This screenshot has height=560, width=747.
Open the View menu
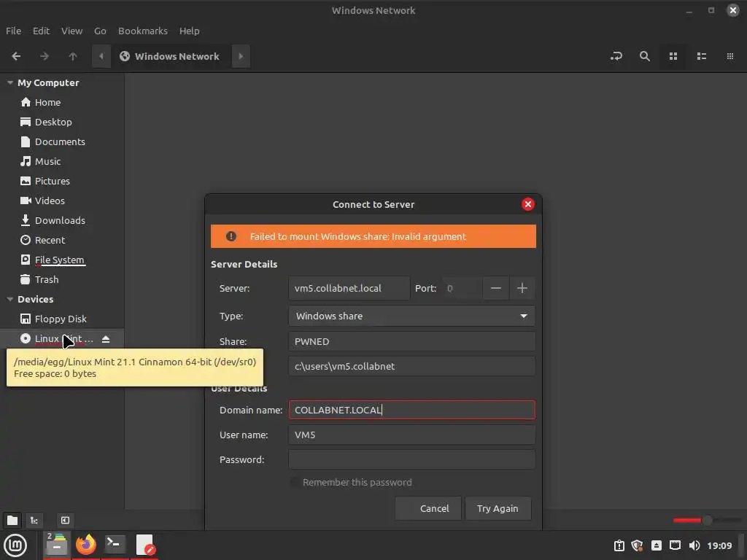tap(71, 31)
